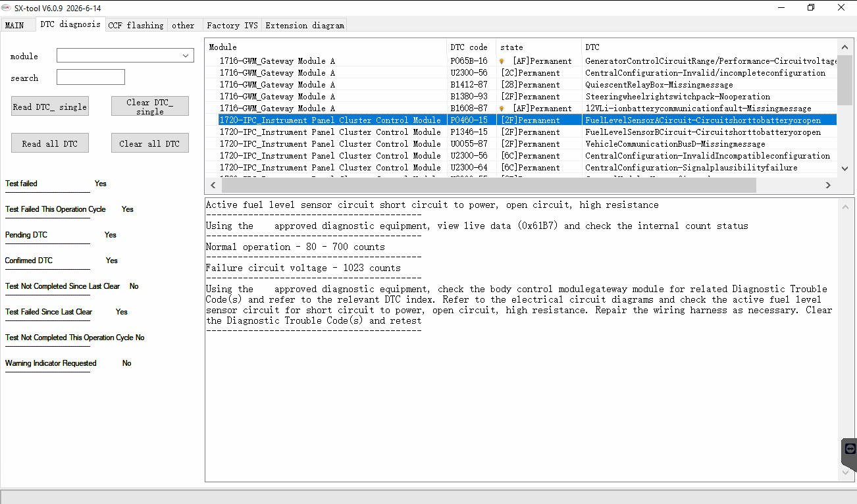This screenshot has height=504, width=857.
Task: Switch to Factory IVS tab
Action: (232, 25)
